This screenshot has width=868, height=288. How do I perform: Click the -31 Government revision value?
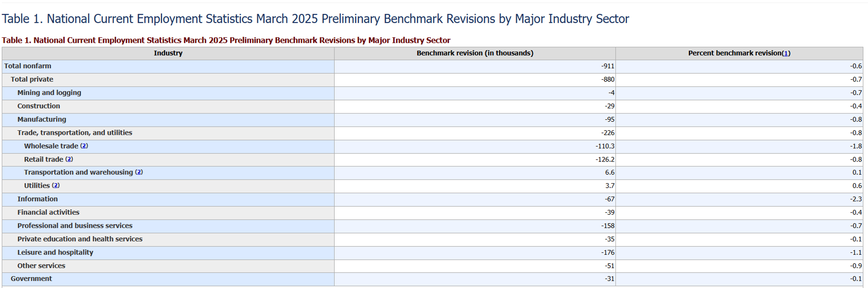pos(610,279)
